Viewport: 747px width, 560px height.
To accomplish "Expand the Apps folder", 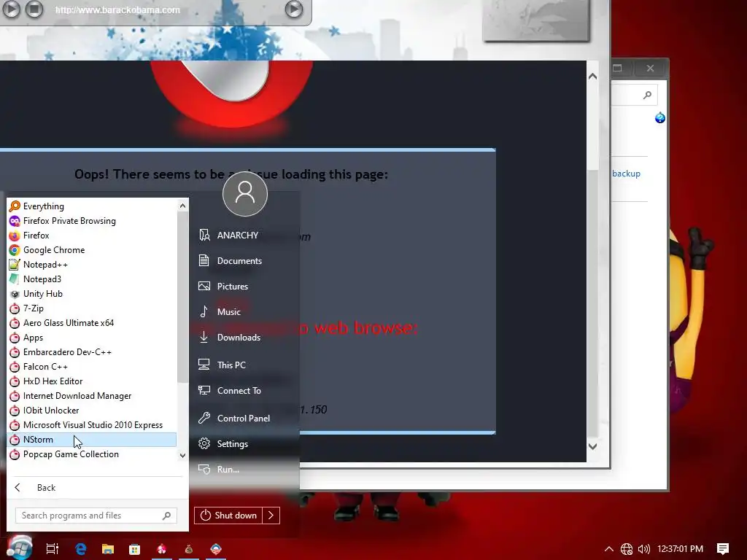I will (x=91, y=338).
